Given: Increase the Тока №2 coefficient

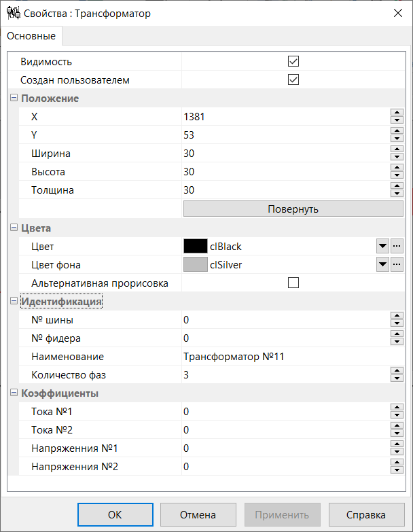Looking at the screenshot, I should pos(397,426).
